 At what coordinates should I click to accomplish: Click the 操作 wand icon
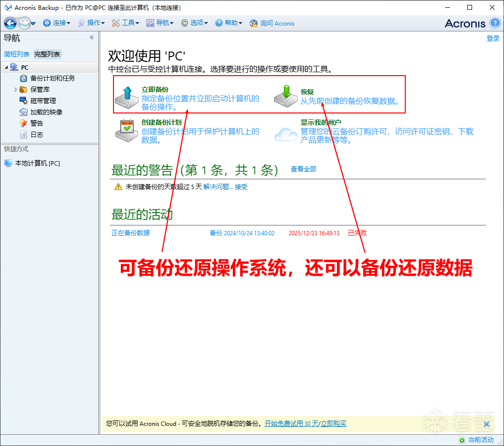coord(82,23)
